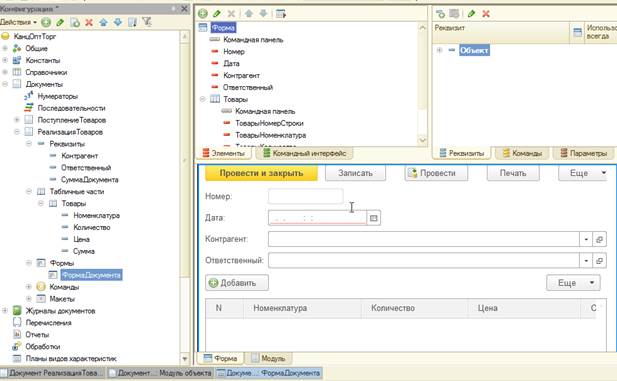Click Количество column header in table
This screenshot has height=381, width=617.
[x=414, y=308]
